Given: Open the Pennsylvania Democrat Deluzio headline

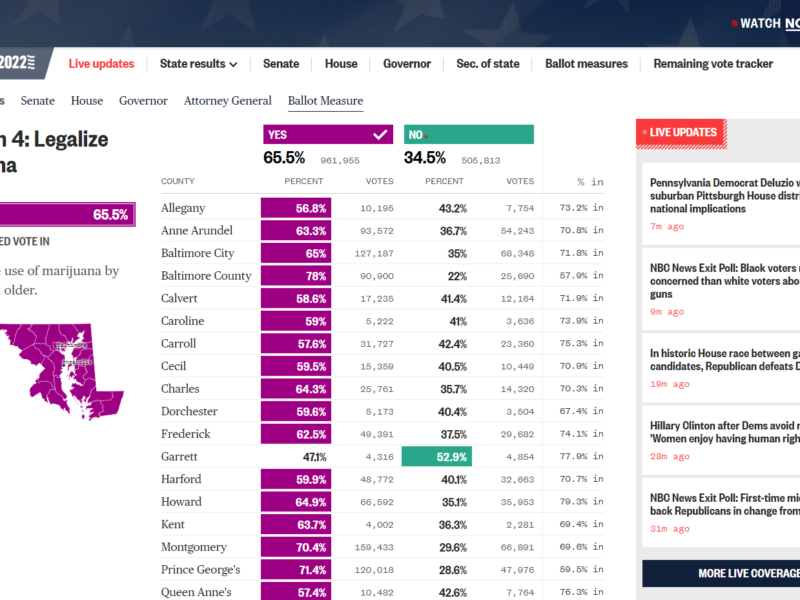Looking at the screenshot, I should (x=724, y=197).
